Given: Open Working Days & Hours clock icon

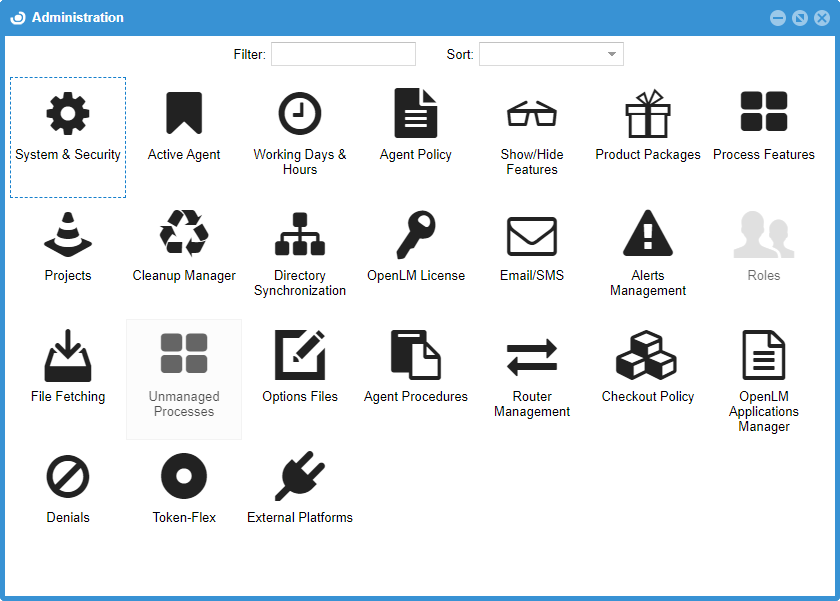Looking at the screenshot, I should [x=300, y=114].
